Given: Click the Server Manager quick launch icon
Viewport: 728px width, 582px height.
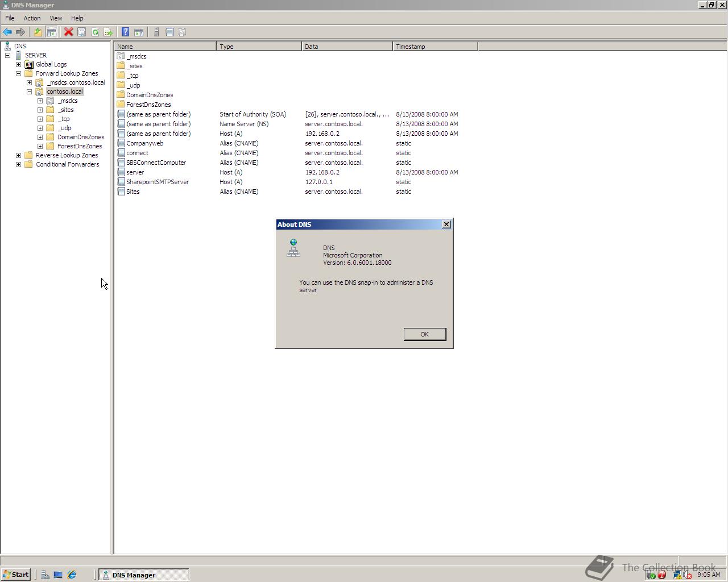Looking at the screenshot, I should [45, 575].
